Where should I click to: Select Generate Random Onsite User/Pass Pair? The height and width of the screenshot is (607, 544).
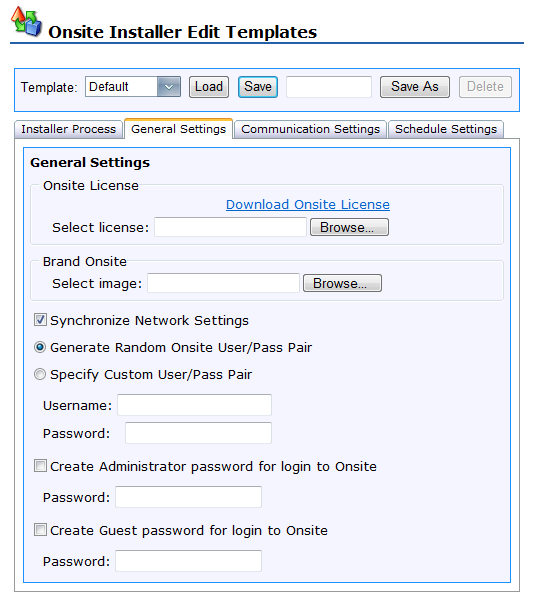(x=40, y=347)
